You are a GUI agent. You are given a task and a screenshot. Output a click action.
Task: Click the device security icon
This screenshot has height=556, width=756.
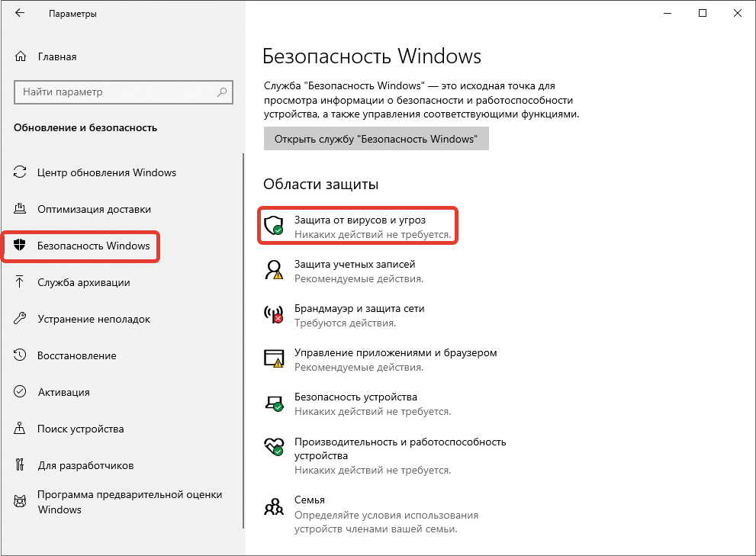coord(273,403)
